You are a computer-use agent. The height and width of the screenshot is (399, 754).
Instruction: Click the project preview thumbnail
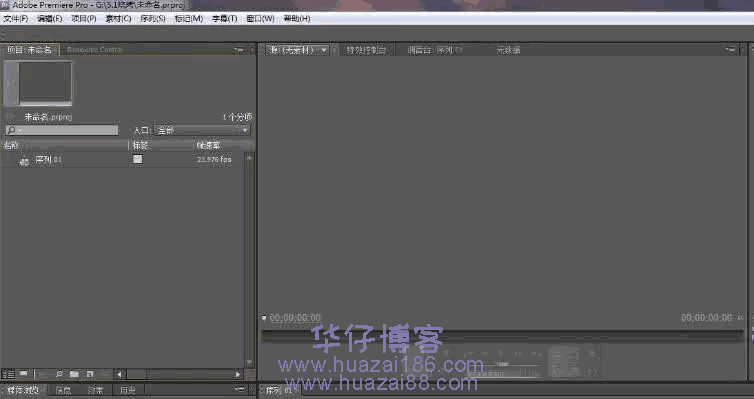tap(38, 83)
